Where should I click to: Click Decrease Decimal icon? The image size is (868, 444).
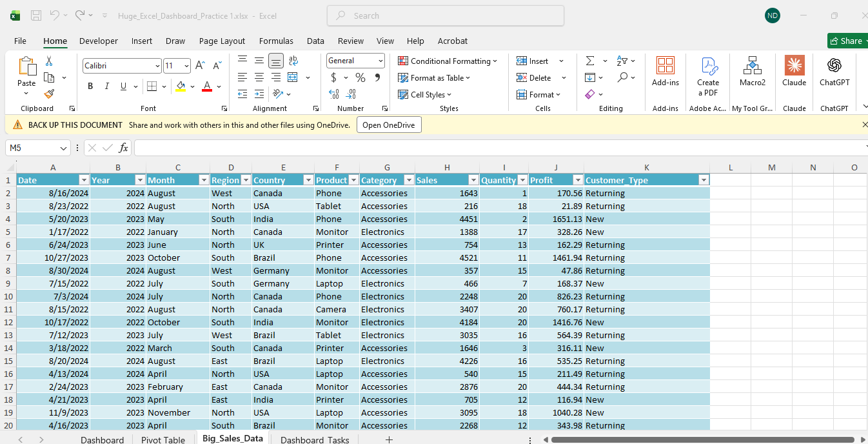[x=351, y=94]
